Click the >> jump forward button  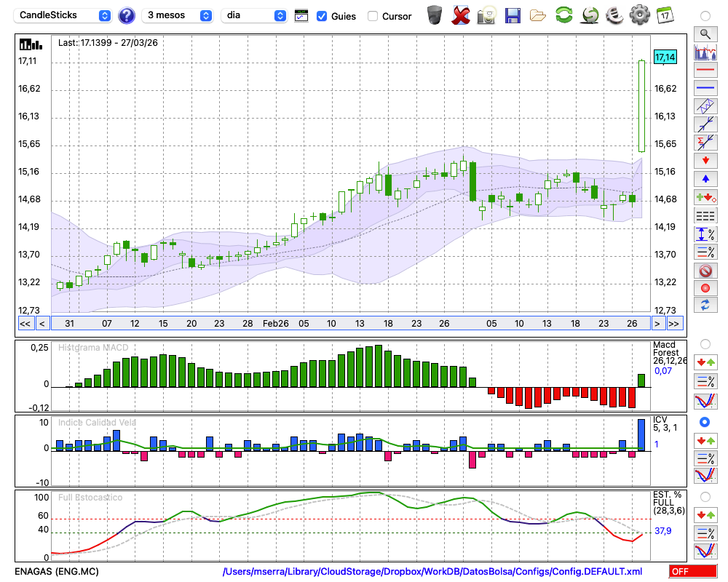(674, 324)
